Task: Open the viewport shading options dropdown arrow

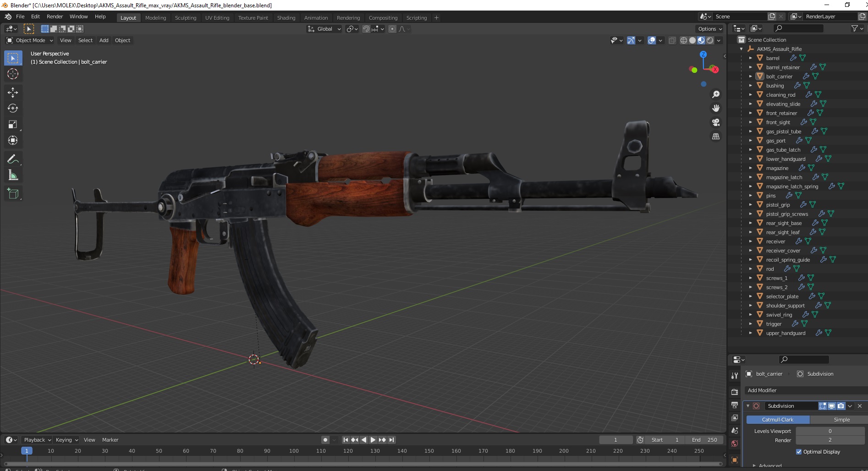Action: coord(719,40)
